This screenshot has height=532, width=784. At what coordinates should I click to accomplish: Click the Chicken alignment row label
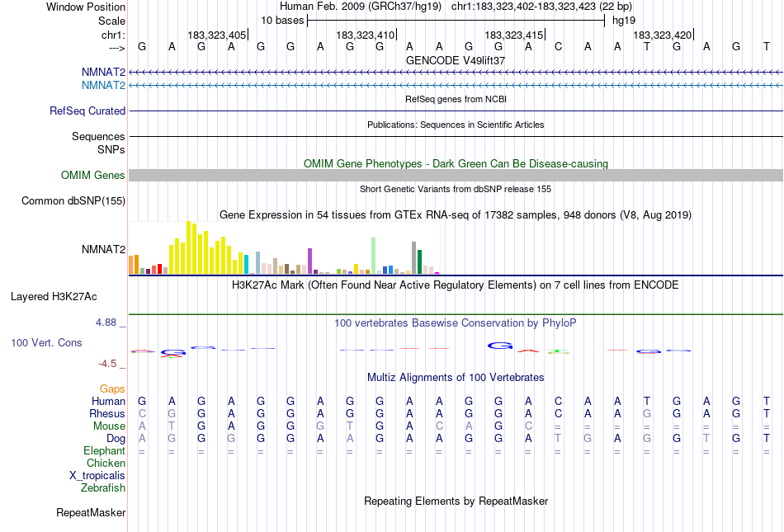[x=106, y=463]
